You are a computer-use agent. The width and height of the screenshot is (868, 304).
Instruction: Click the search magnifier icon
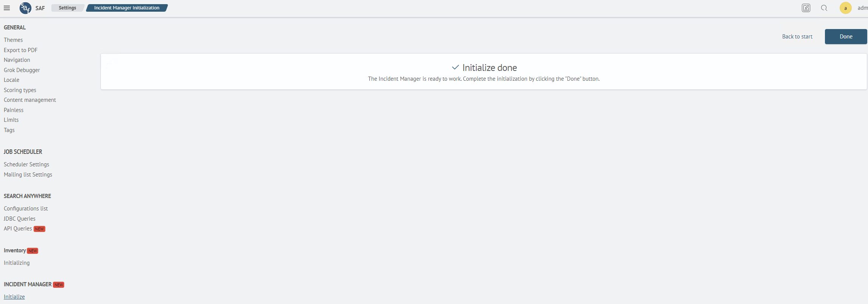824,8
